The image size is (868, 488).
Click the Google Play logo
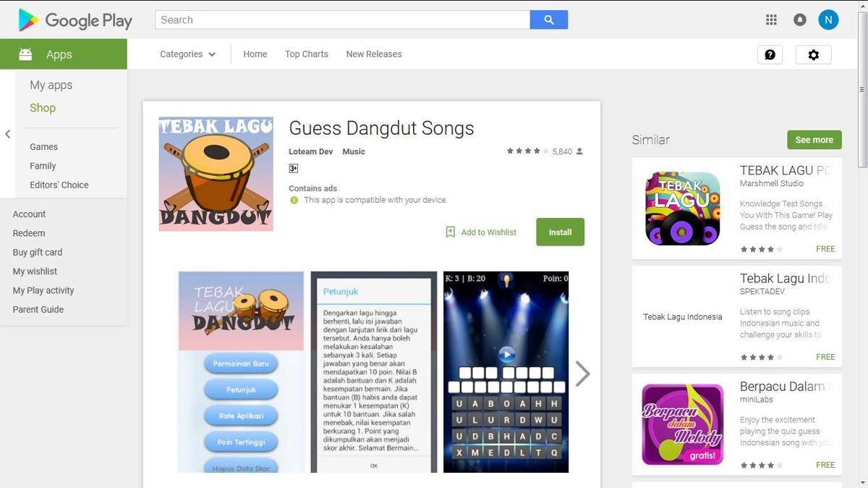(x=75, y=20)
